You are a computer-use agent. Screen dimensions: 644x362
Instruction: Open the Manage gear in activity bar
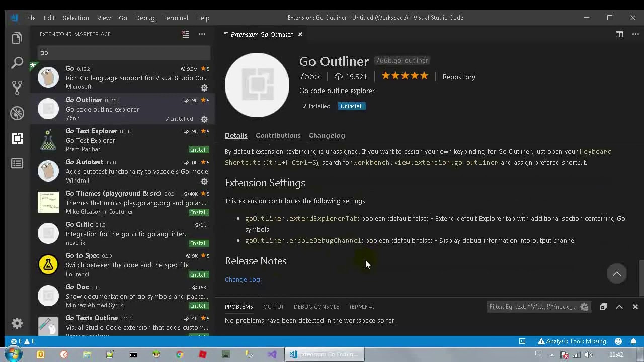pyautogui.click(x=17, y=323)
